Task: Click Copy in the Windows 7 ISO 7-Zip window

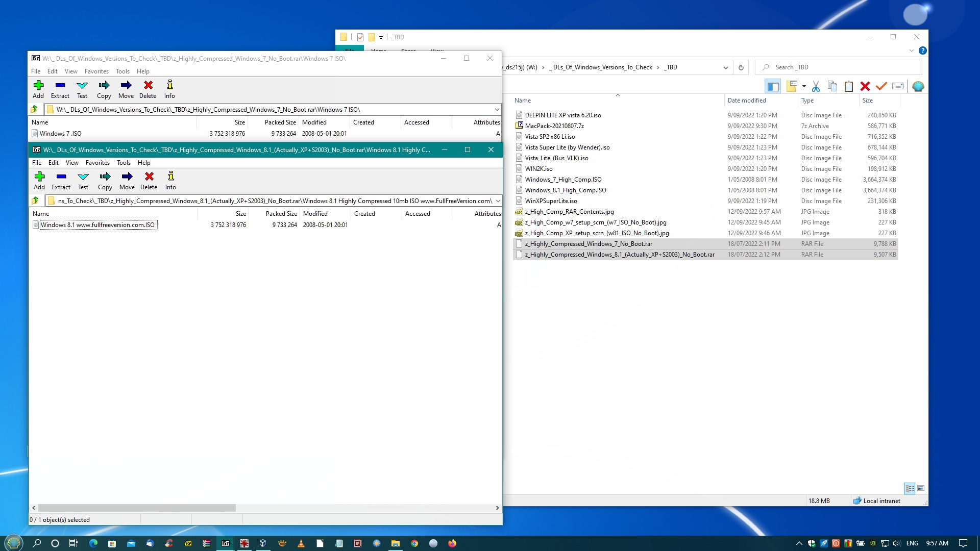Action: 104,89
